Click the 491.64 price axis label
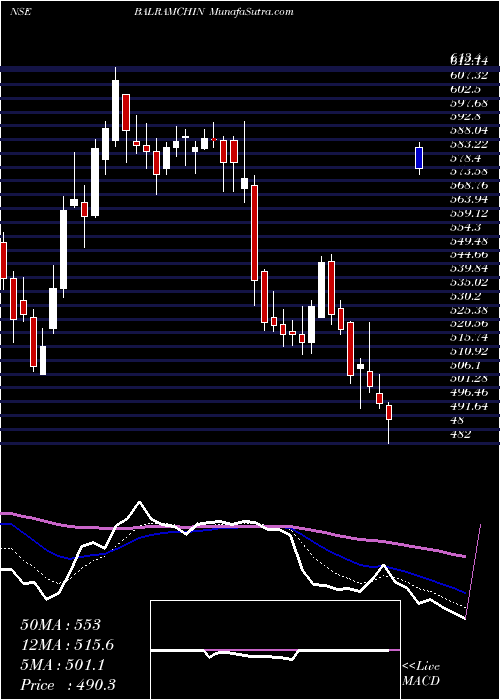Screen dimensions: 500x700 [x=469, y=406]
